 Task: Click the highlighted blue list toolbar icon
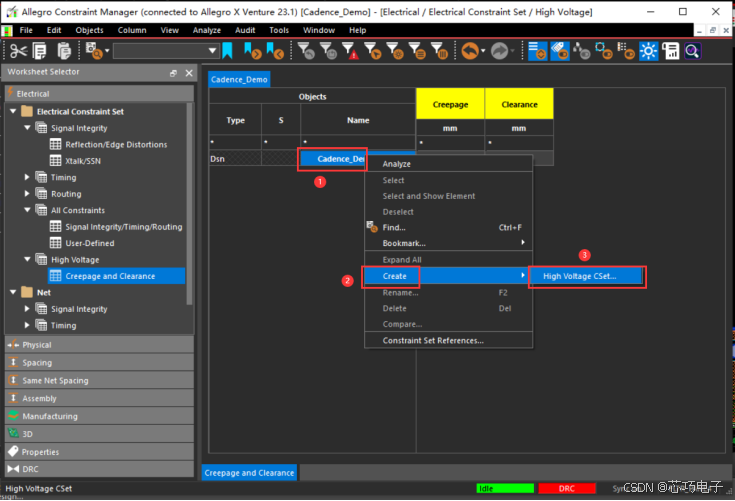(x=537, y=51)
